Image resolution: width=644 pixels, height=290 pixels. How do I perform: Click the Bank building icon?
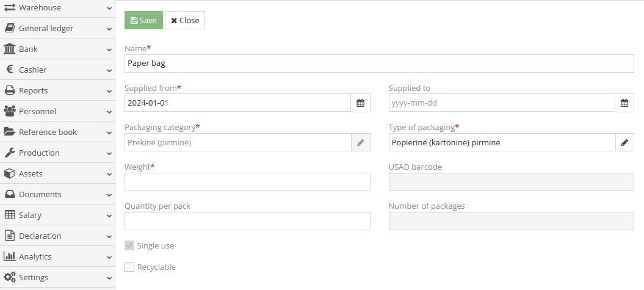point(9,49)
